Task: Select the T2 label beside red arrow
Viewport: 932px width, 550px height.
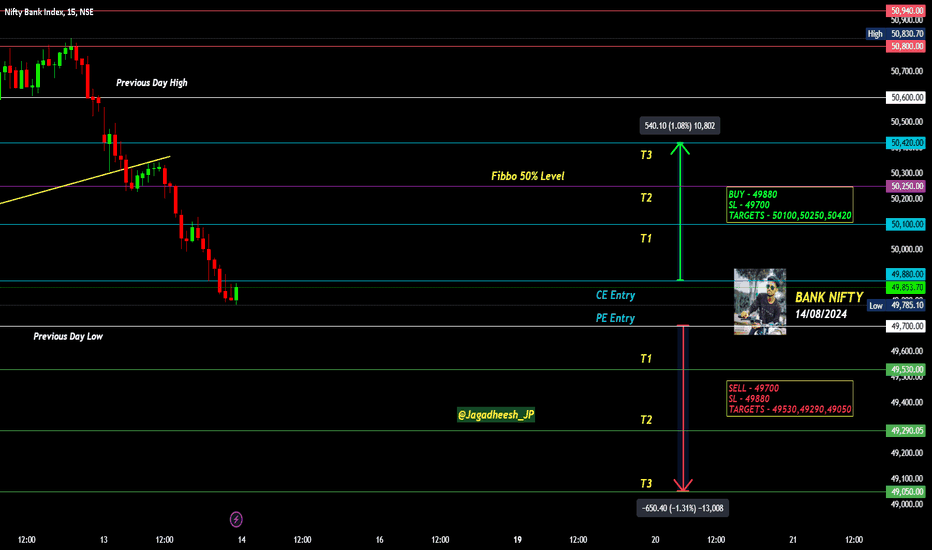Action: coord(646,420)
